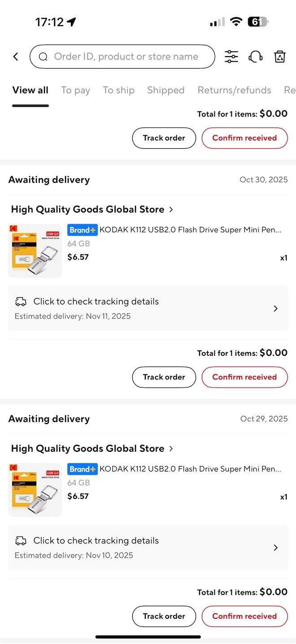
Task: Open Kodak flash drive thumbnail, Oct 30 order
Action: click(x=35, y=251)
